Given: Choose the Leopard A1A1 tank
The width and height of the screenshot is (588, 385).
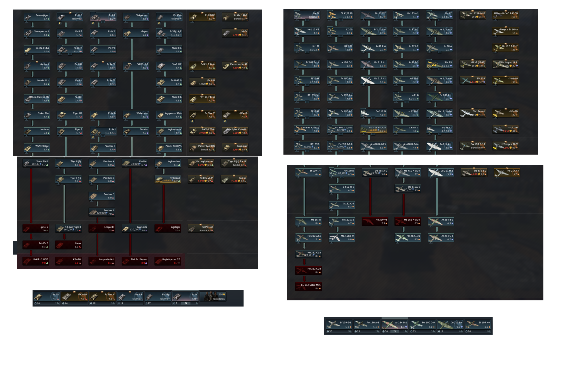Looking at the screenshot, I should click(102, 260).
